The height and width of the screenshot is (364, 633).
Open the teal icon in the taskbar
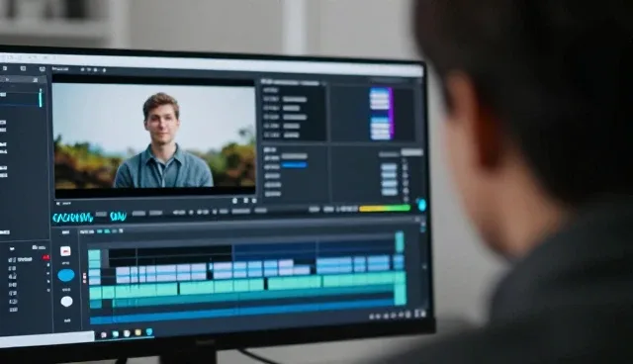116,333
